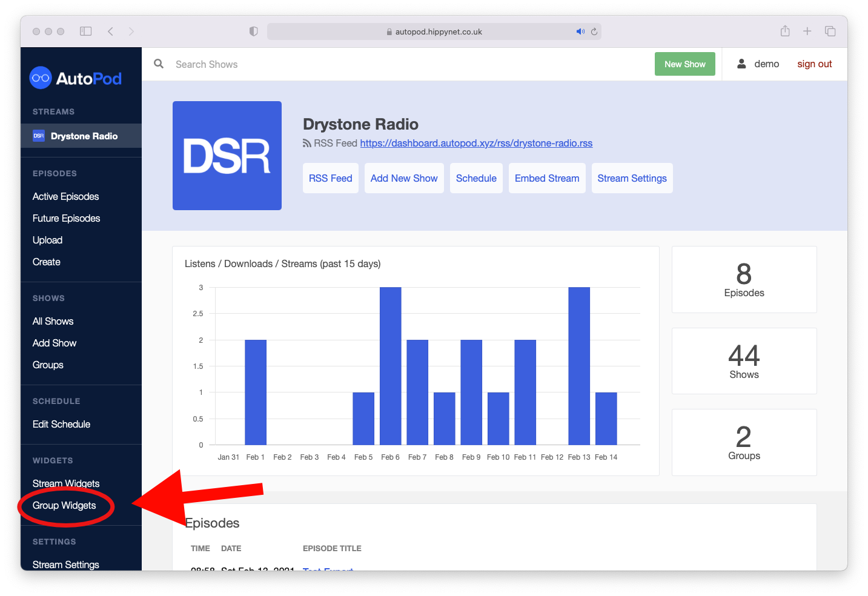The height and width of the screenshot is (596, 868).
Task: Click the RSS Feed button
Action: pyautogui.click(x=331, y=178)
